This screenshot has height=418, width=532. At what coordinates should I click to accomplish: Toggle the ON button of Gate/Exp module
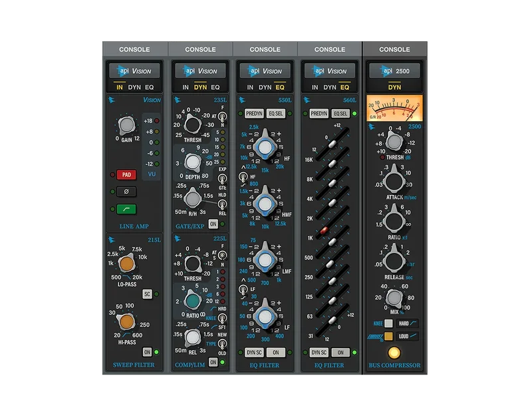coord(213,224)
